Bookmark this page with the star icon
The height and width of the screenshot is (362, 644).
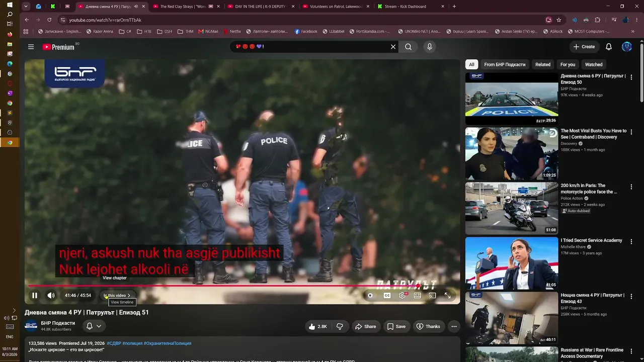click(x=559, y=20)
